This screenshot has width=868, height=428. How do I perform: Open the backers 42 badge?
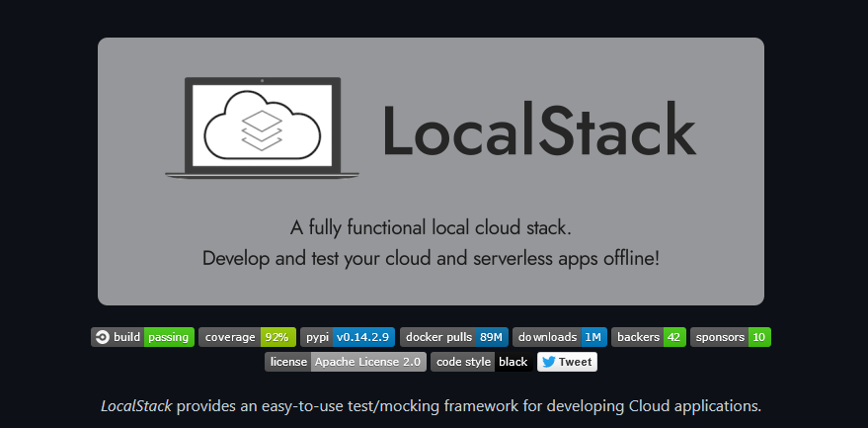[649, 337]
